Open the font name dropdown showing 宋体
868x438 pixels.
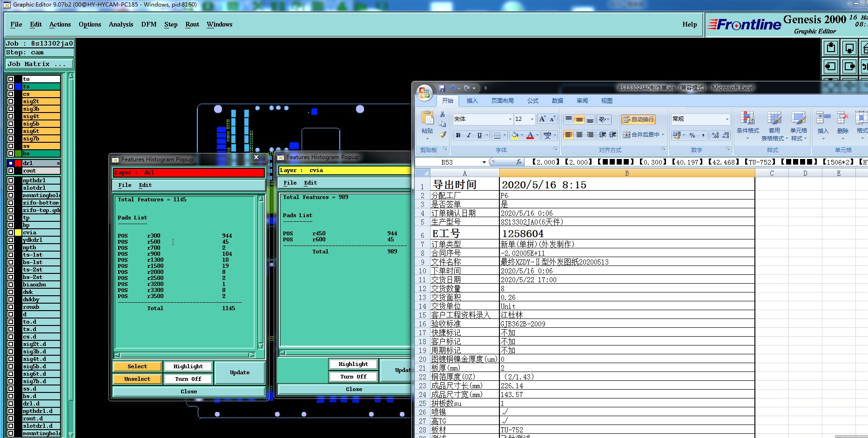(510, 119)
